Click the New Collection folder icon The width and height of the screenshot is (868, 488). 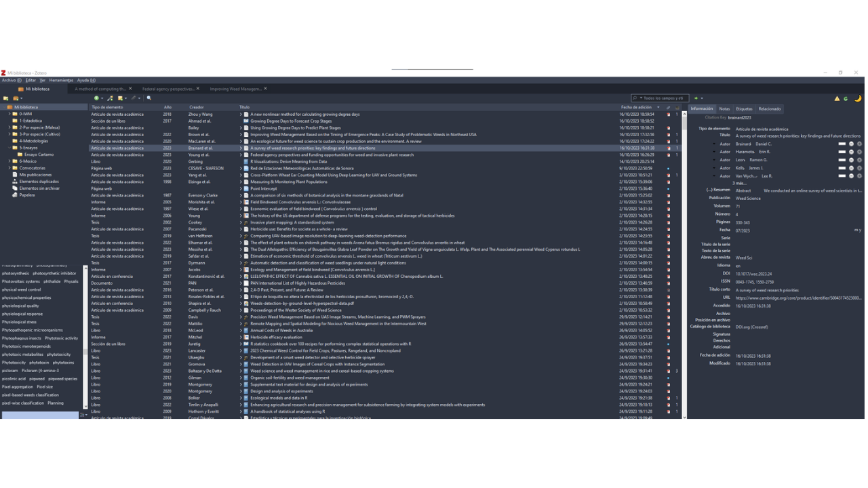pos(6,98)
